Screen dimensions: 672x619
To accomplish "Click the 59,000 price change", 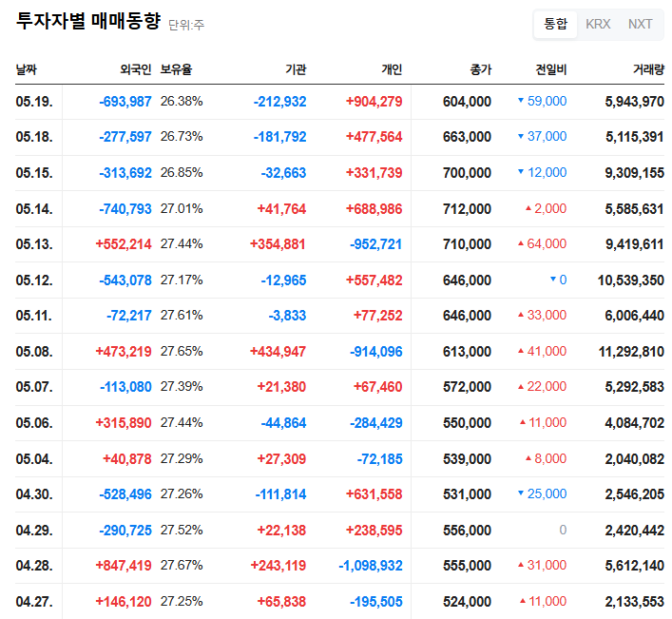I will [542, 101].
